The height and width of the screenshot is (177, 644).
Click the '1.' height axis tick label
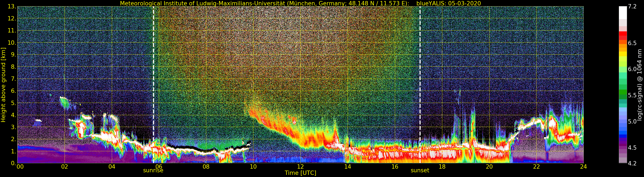[14, 151]
